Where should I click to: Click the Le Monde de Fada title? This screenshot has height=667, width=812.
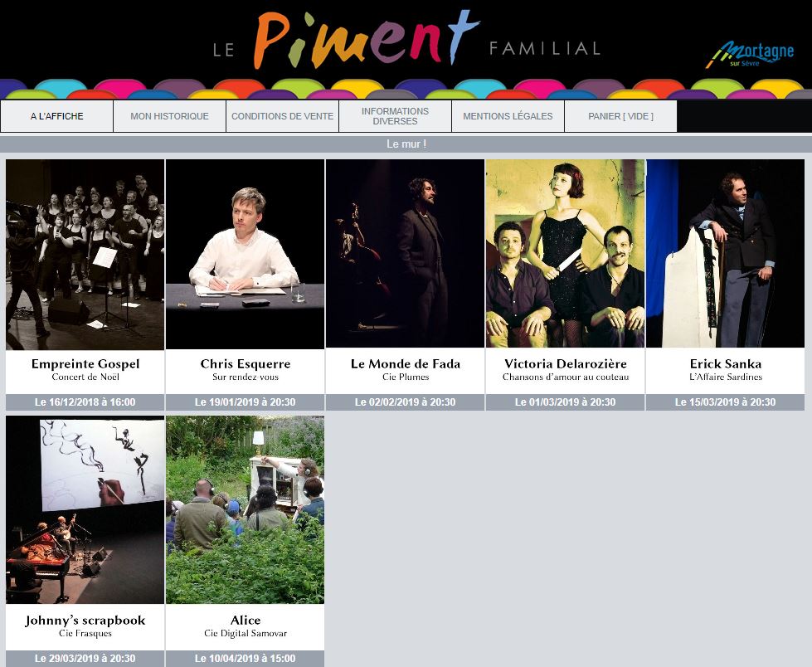406,363
